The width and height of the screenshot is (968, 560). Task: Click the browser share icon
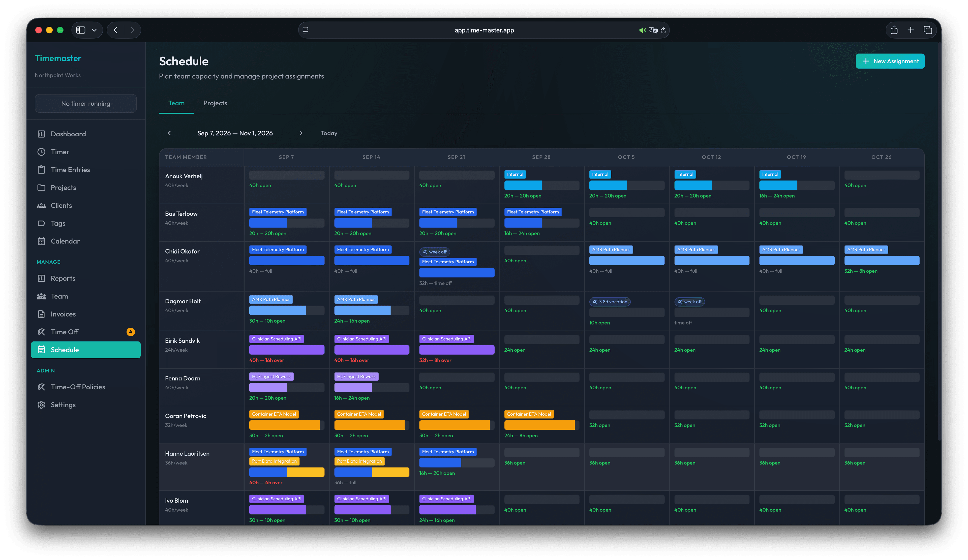click(894, 30)
